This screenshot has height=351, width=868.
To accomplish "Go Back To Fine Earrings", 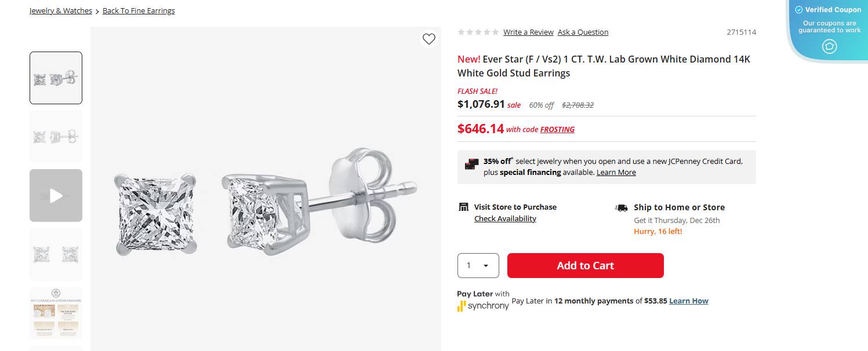I will click(139, 10).
